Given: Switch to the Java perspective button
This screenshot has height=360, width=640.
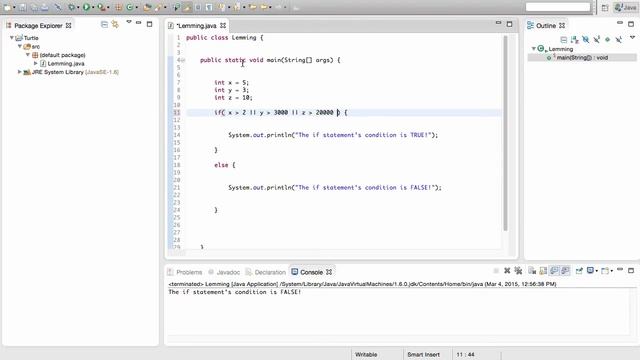Looking at the screenshot, I should pyautogui.click(x=626, y=8).
